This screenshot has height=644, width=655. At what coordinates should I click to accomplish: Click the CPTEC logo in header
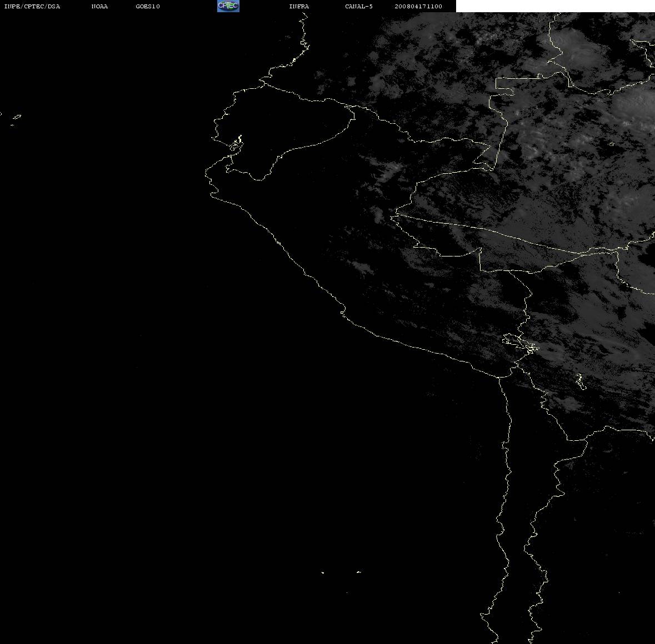(228, 6)
